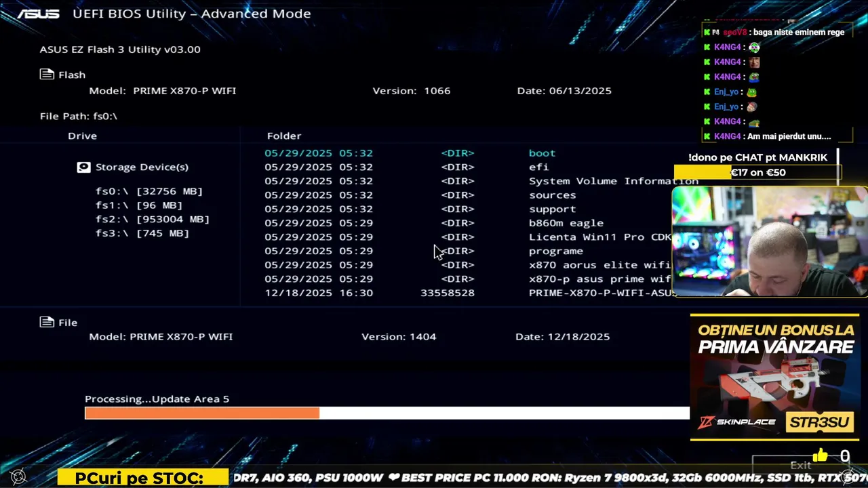The image size is (868, 488).
Task: Select drive fs0:\ [32756 MB]
Action: tap(149, 191)
